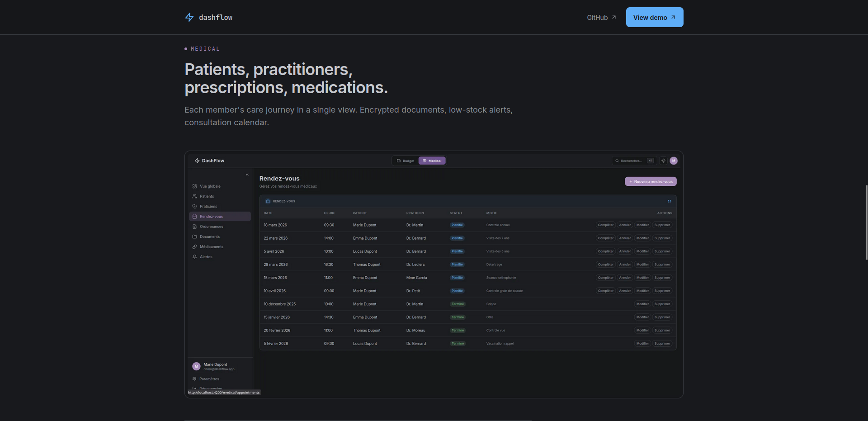This screenshot has width=868, height=421.
Task: Click the MEDICAL section label
Action: tap(205, 49)
